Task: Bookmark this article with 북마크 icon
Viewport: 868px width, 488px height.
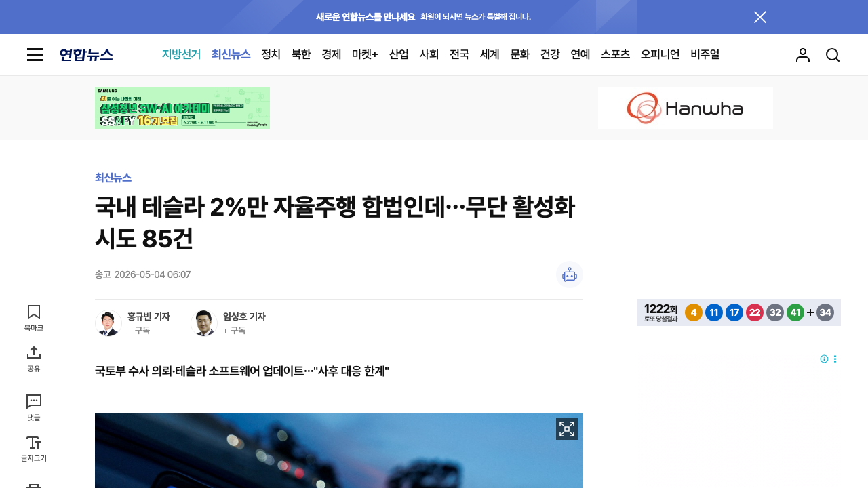Action: tap(34, 318)
